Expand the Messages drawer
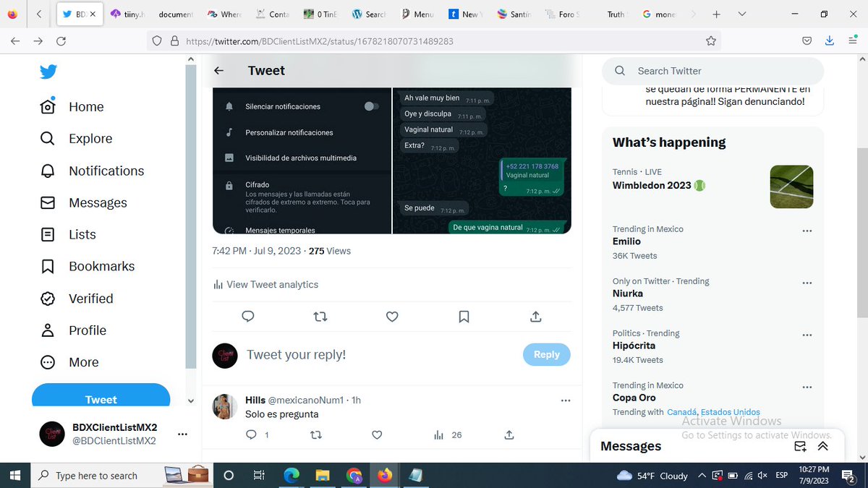This screenshot has height=488, width=868. [822, 447]
